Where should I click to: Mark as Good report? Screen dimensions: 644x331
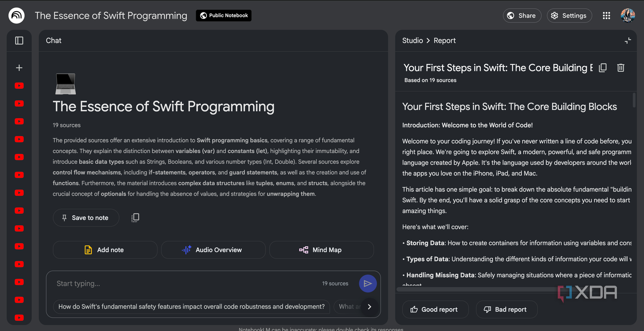435,309
